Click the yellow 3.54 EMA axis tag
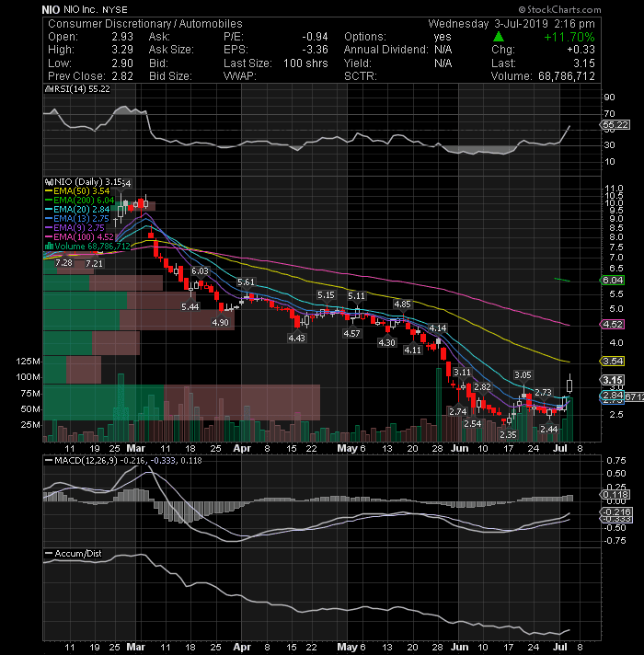The height and width of the screenshot is (655, 644). pyautogui.click(x=612, y=361)
